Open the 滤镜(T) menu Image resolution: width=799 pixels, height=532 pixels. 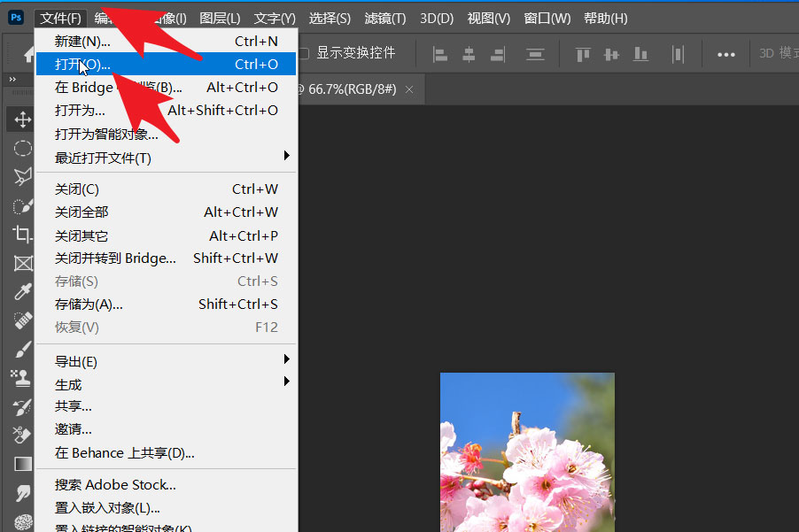click(385, 19)
